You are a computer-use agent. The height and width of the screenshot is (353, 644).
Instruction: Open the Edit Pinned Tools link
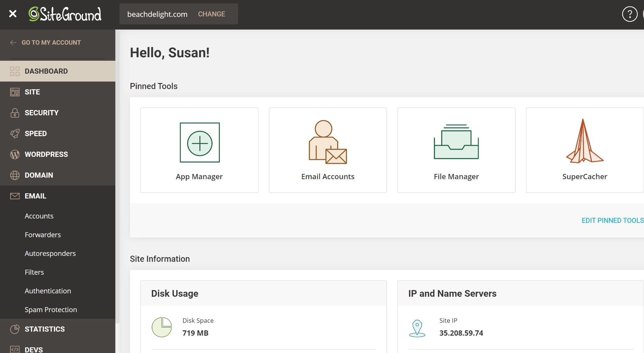[x=612, y=220]
